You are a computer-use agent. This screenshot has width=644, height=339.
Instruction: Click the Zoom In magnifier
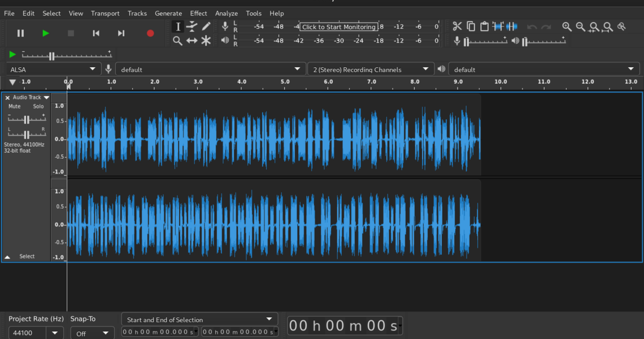coord(567,27)
